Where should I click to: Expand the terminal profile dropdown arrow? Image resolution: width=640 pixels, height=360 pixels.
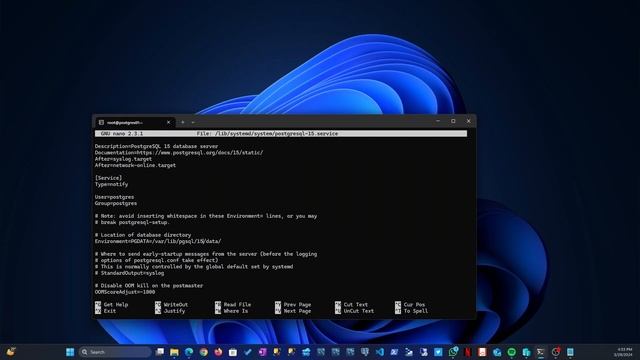pyautogui.click(x=193, y=122)
